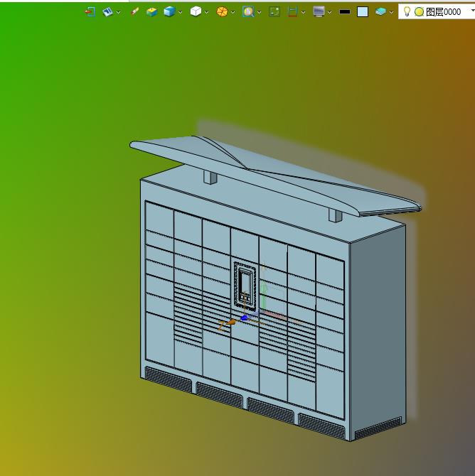Click the monitor display icon
Viewport: 475px width, 476px height.
pyautogui.click(x=319, y=12)
